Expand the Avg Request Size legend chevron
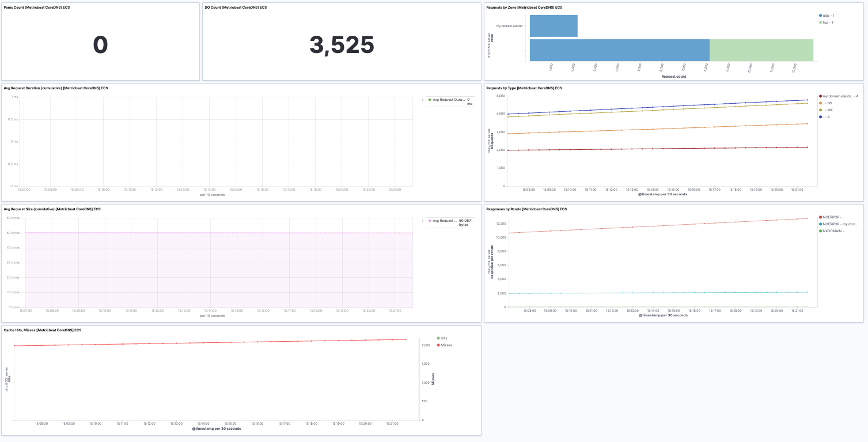The image size is (868, 442). coord(423,221)
